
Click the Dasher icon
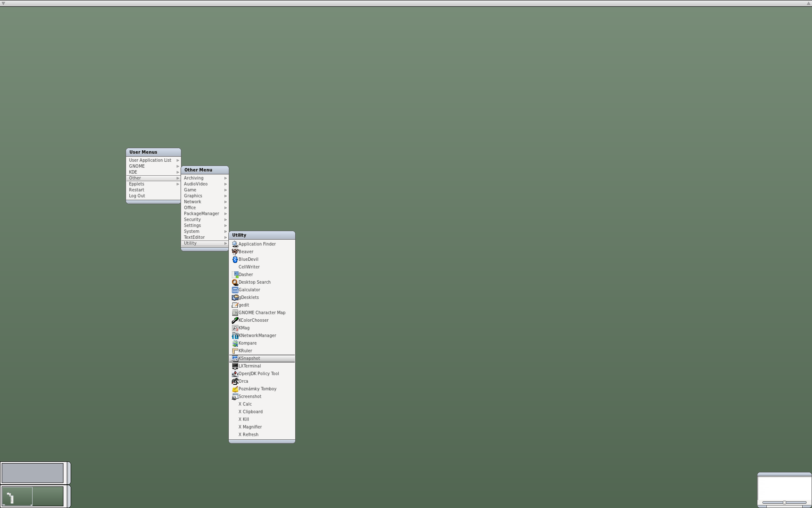(235, 275)
